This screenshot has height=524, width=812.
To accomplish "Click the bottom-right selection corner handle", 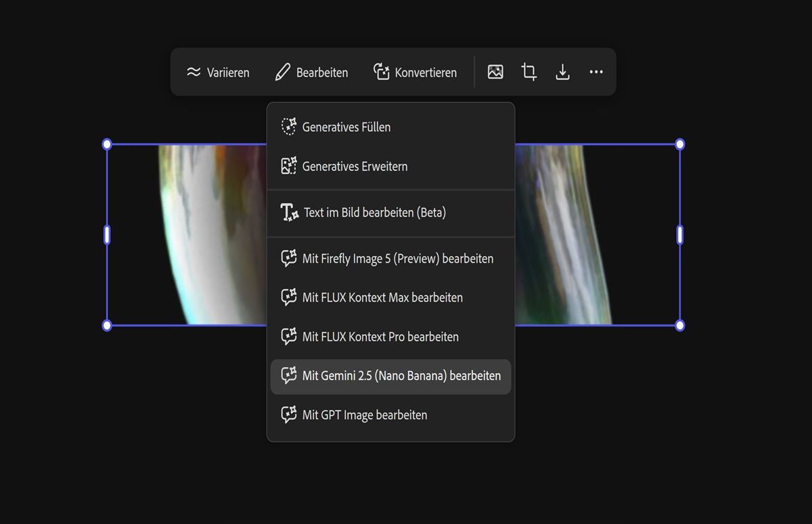I will tap(680, 326).
